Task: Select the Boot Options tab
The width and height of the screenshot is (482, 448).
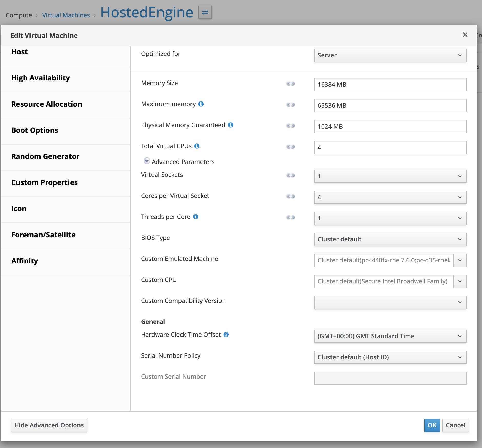Action: point(35,130)
